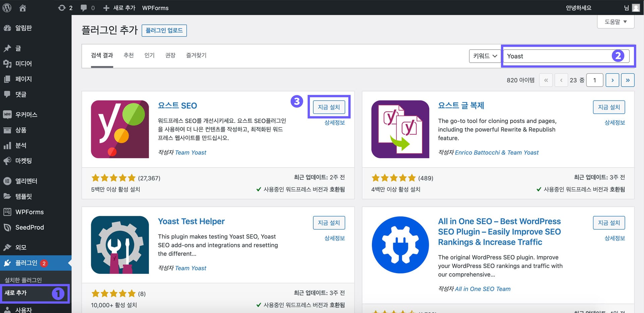Open the 키워드 search filter dropdown
This screenshot has width=644, height=313.
pyautogui.click(x=484, y=56)
